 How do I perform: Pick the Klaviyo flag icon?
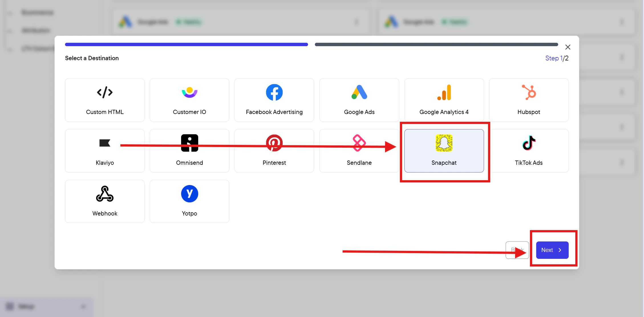[x=105, y=143]
